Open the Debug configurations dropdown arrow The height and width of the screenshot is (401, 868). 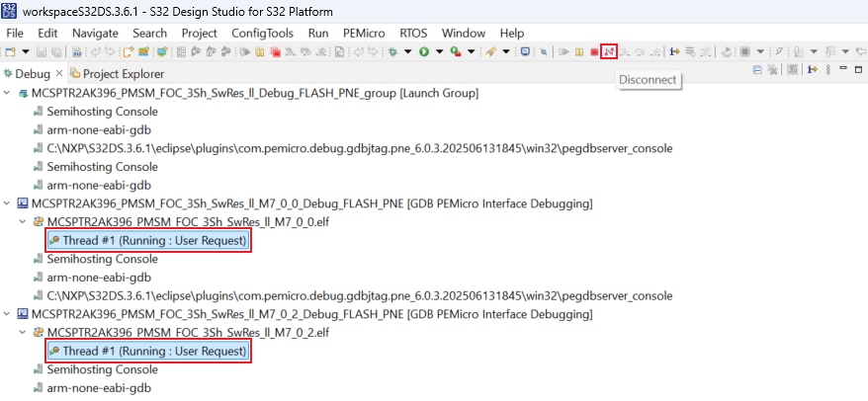[407, 51]
